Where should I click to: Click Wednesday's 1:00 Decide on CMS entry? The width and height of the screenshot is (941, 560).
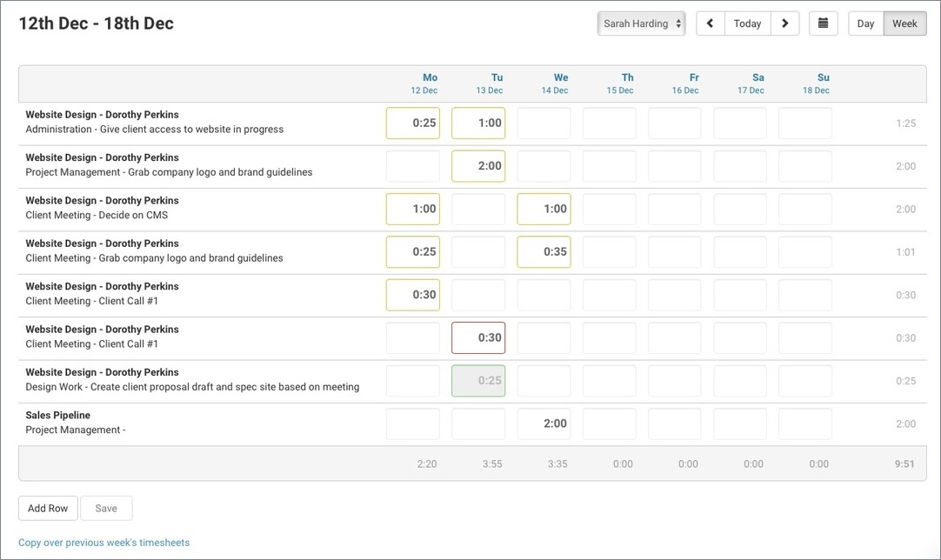(x=544, y=209)
